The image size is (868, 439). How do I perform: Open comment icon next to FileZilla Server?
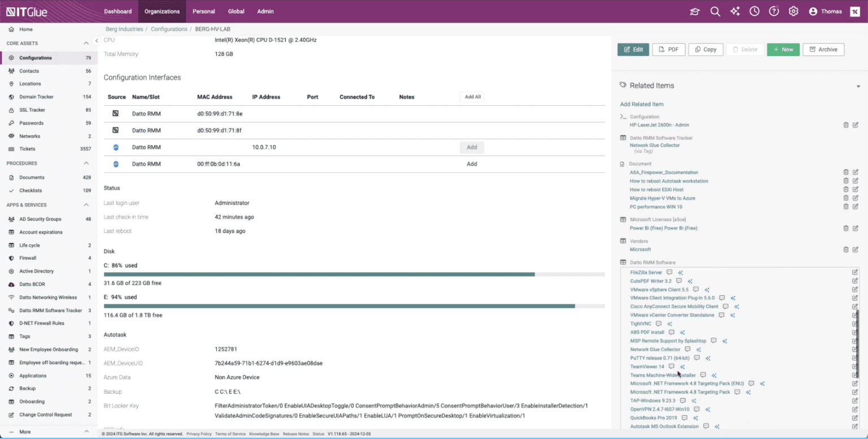(670, 273)
